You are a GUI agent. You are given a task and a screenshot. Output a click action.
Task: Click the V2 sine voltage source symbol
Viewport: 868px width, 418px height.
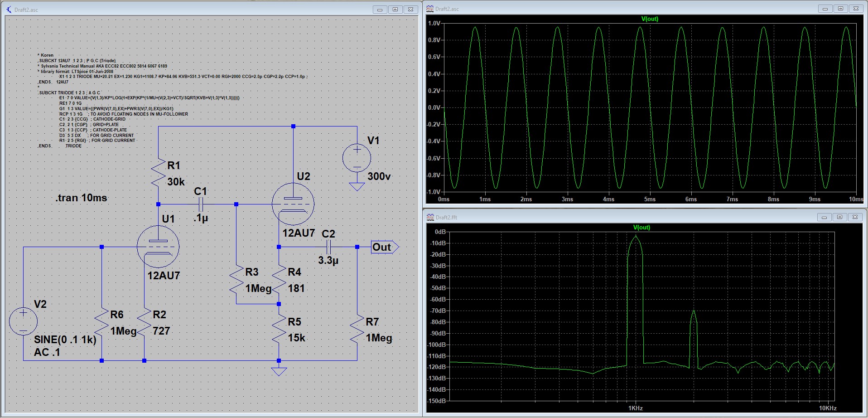pyautogui.click(x=23, y=321)
